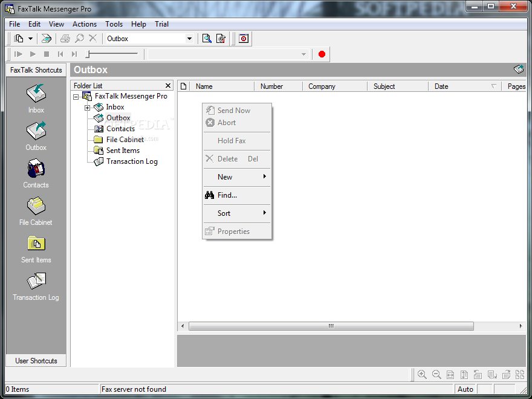Screen dimensions: 532x399
Task: Click the playback position slider handle
Action: click(x=88, y=54)
